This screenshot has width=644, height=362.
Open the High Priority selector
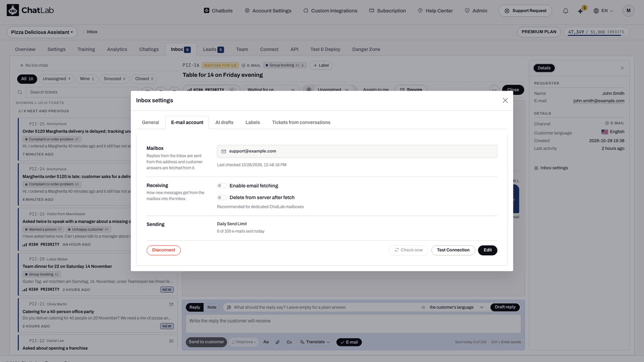[x=211, y=90]
